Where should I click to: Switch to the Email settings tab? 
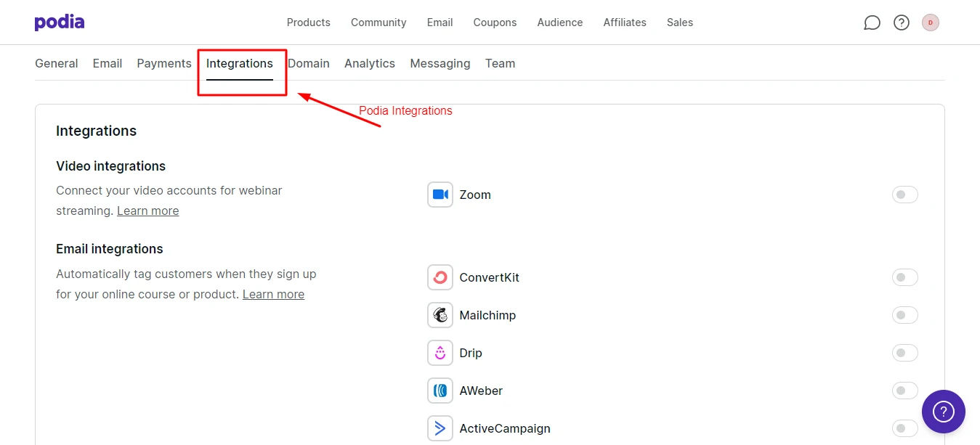click(x=108, y=63)
